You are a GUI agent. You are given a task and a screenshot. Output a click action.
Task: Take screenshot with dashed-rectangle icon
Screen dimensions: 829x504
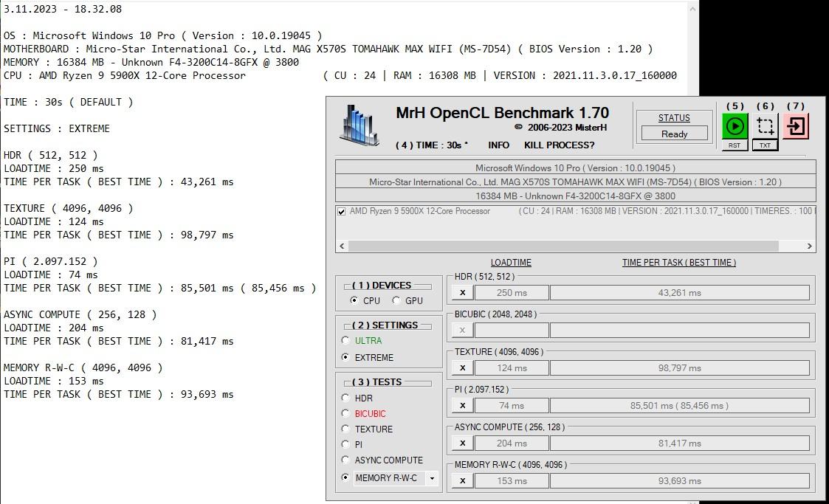[765, 125]
